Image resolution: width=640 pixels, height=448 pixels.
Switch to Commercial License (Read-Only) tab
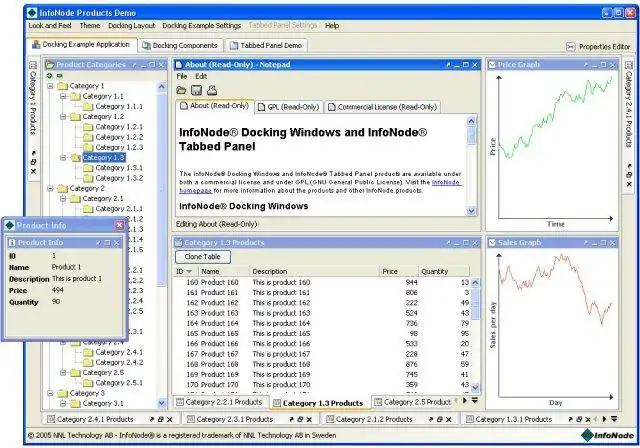coord(382,107)
